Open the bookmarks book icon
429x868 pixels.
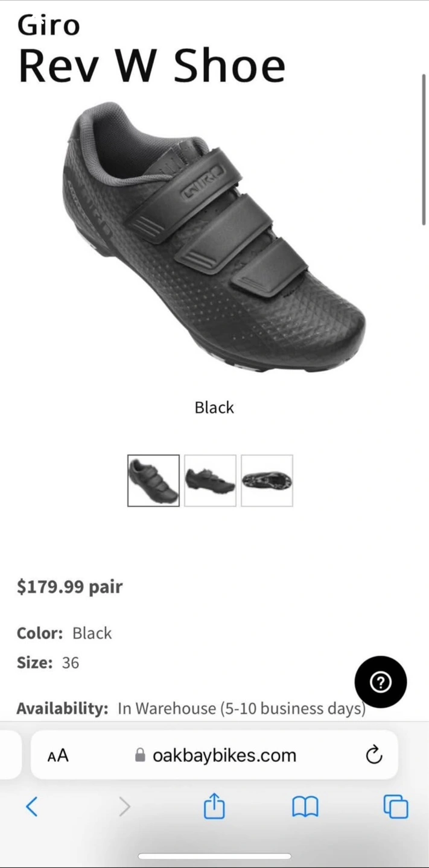[305, 807]
